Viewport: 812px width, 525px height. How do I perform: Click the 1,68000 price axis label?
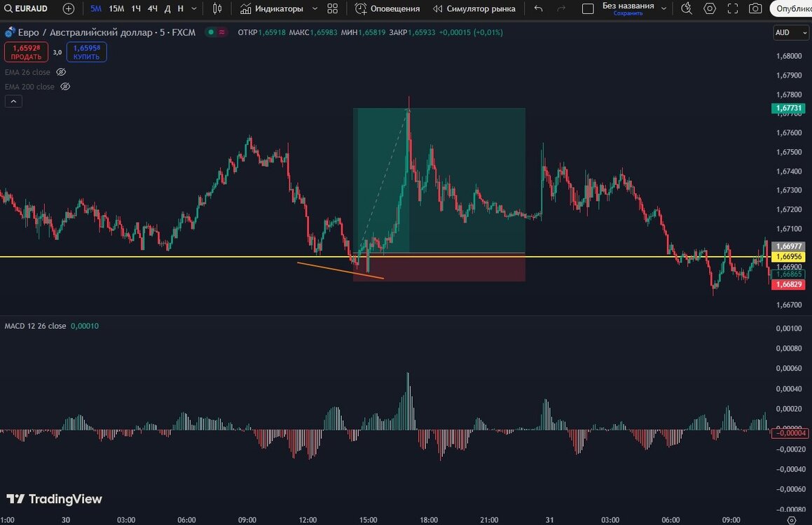pos(789,56)
